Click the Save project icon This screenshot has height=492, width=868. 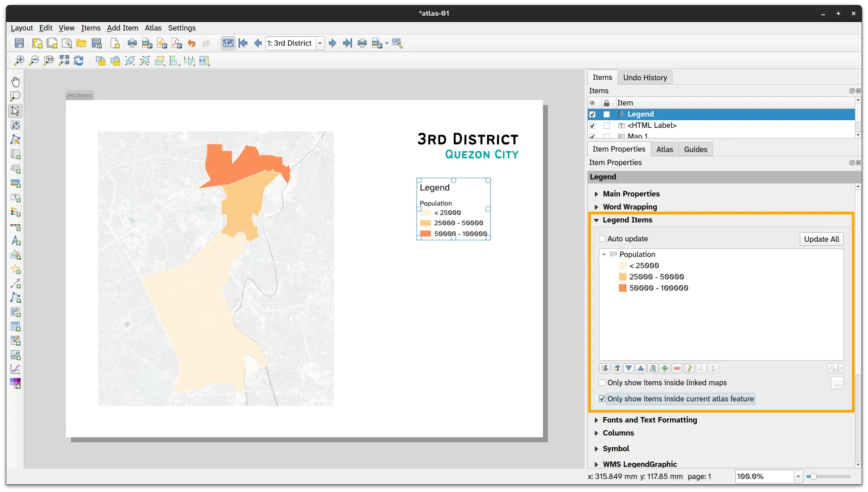[x=19, y=43]
